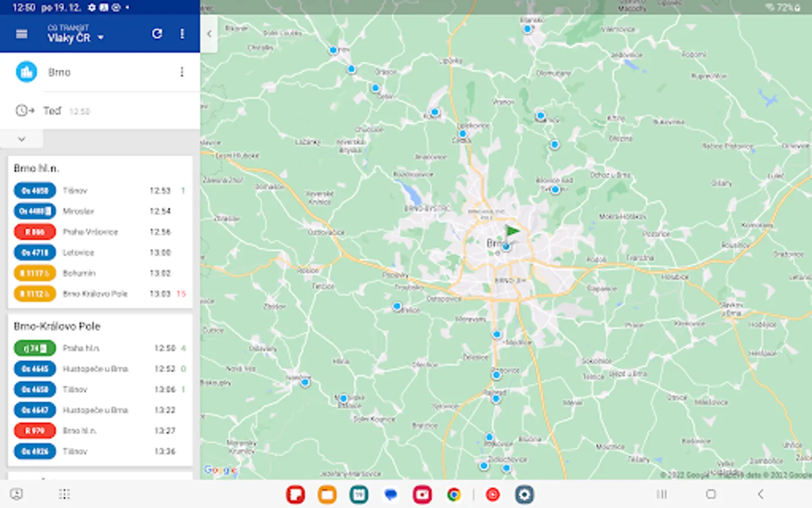Open the green rj 74 train badge
812x508 pixels.
coord(35,348)
